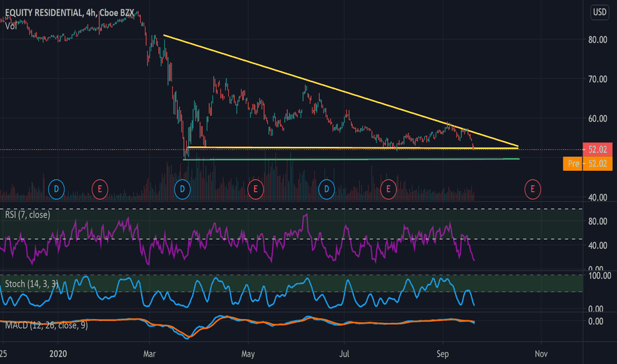Select the descending yellow trendline
Screen dimensions: 617x364
tap(341, 91)
